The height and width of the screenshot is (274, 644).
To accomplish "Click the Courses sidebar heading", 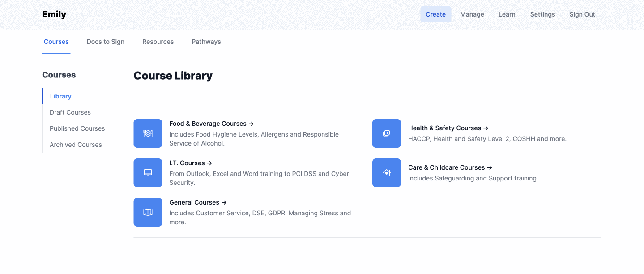I will tap(59, 75).
